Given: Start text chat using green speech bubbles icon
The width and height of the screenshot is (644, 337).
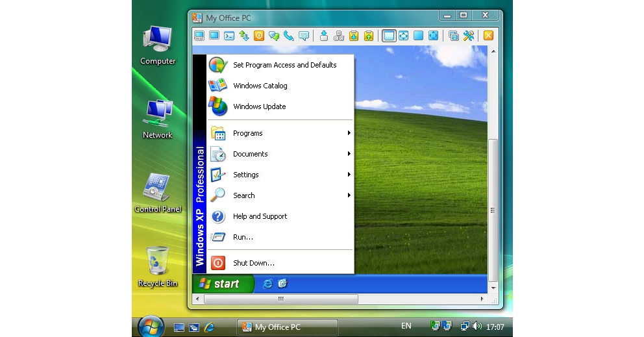Looking at the screenshot, I should [273, 36].
